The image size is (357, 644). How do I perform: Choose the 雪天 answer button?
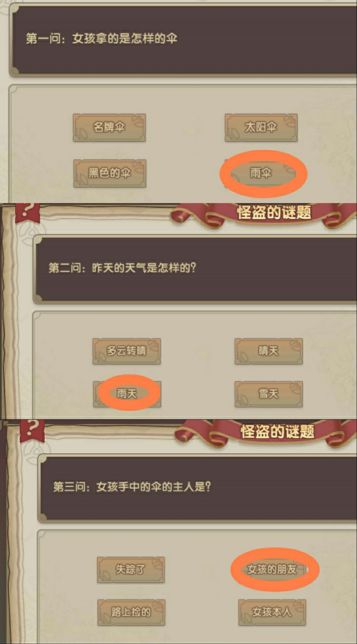269,394
